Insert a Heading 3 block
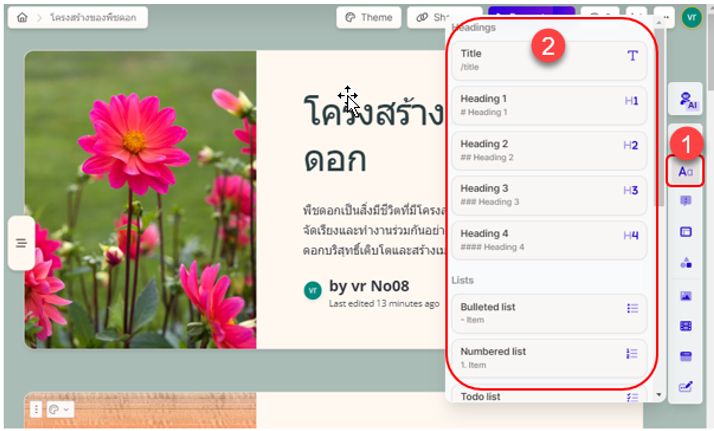Image resolution: width=714 pixels, height=431 pixels. (549, 195)
